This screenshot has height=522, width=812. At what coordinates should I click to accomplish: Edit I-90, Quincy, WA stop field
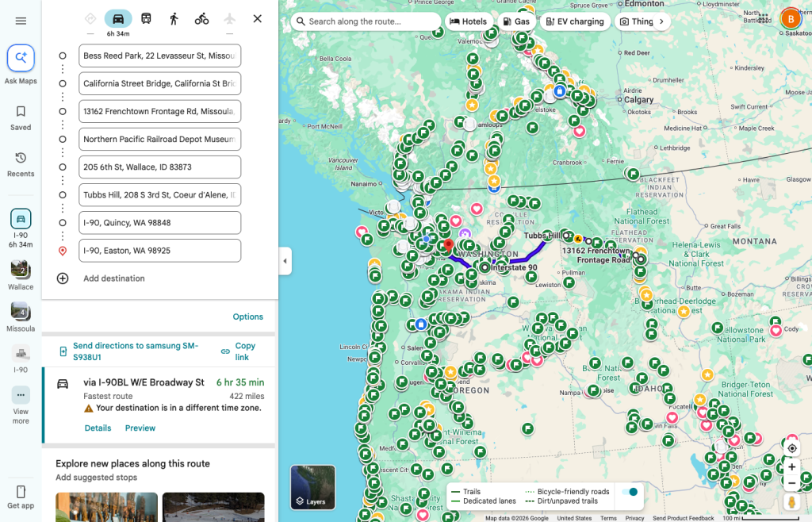pyautogui.click(x=159, y=223)
